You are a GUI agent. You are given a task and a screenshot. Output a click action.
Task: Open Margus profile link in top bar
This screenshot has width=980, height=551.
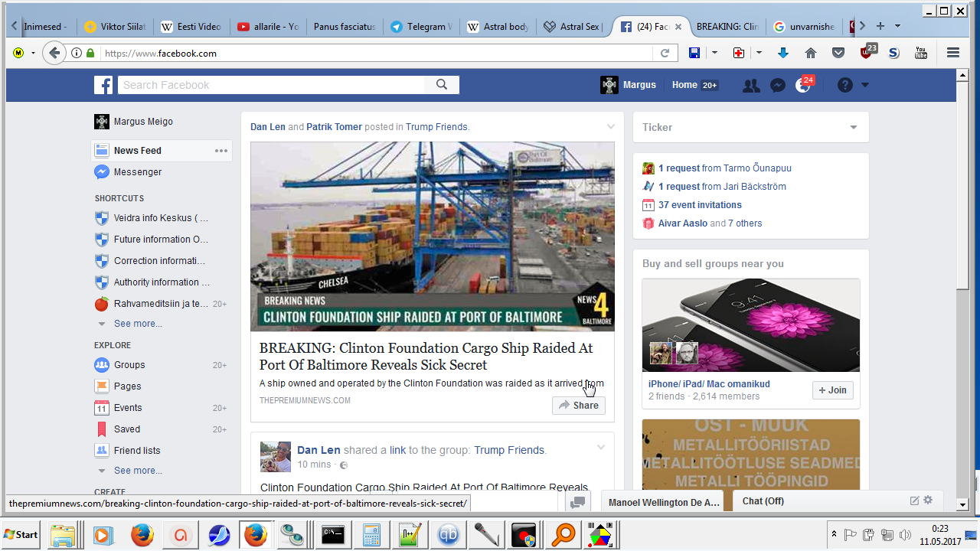pos(629,85)
